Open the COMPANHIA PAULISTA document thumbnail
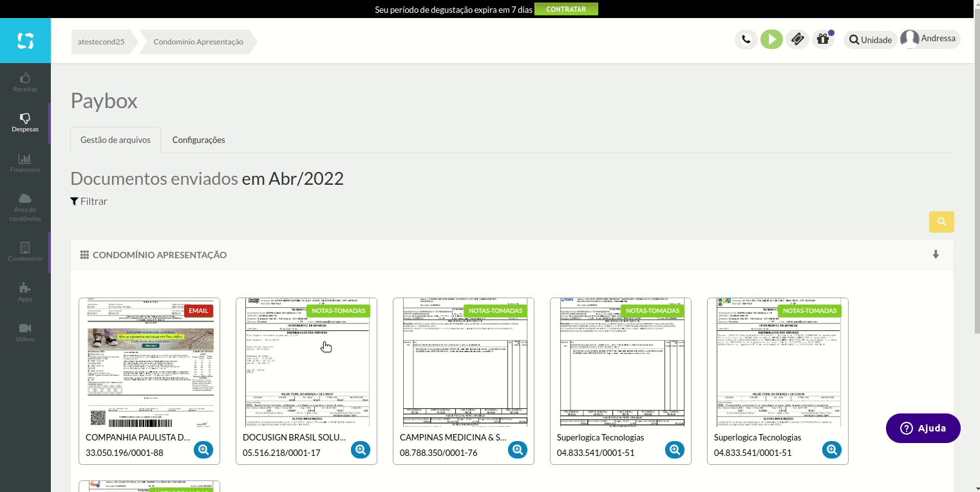 (149, 363)
